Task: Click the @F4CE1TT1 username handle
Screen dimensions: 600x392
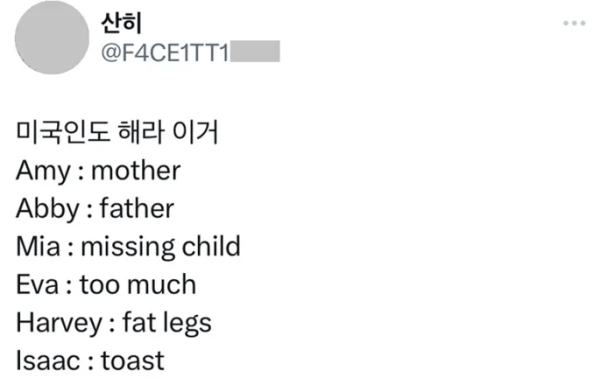Action: coord(165,52)
